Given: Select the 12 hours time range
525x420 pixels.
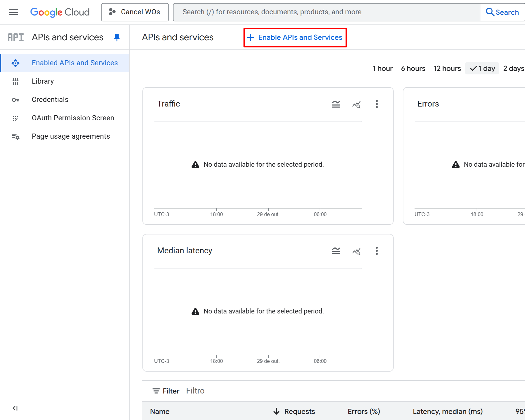Looking at the screenshot, I should pyautogui.click(x=447, y=68).
